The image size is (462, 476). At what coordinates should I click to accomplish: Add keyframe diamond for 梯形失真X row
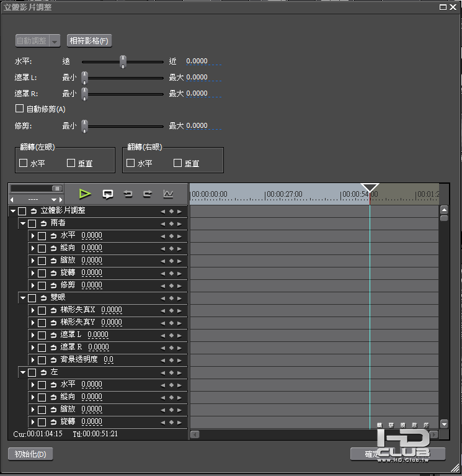171,310
